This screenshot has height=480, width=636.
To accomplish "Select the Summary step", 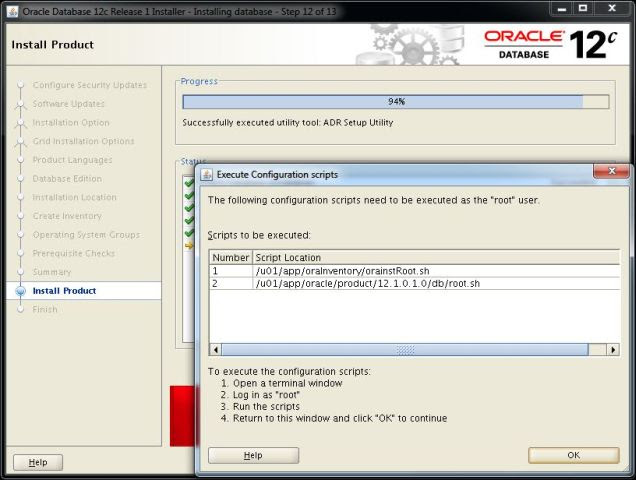I will click(x=52, y=272).
